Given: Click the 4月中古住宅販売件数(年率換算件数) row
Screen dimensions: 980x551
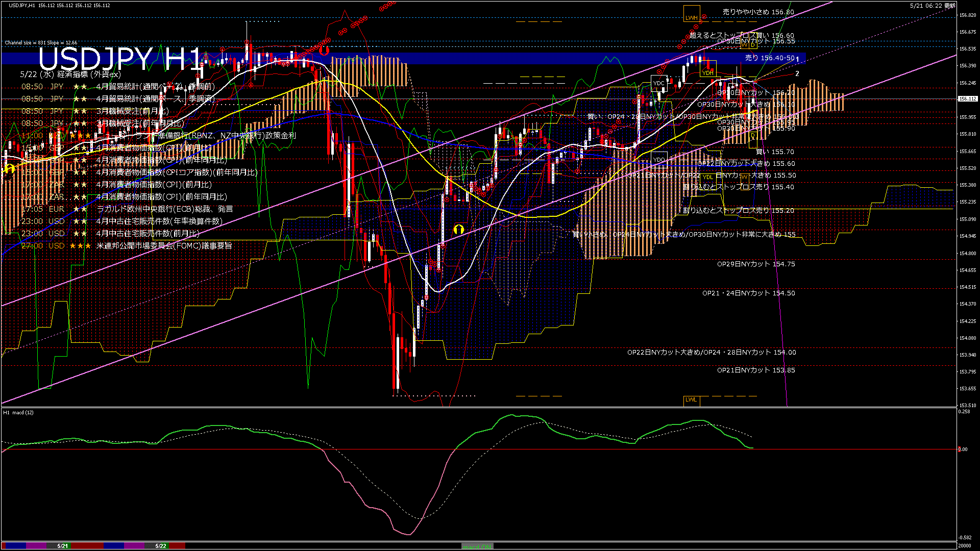Looking at the screenshot, I should point(121,221).
